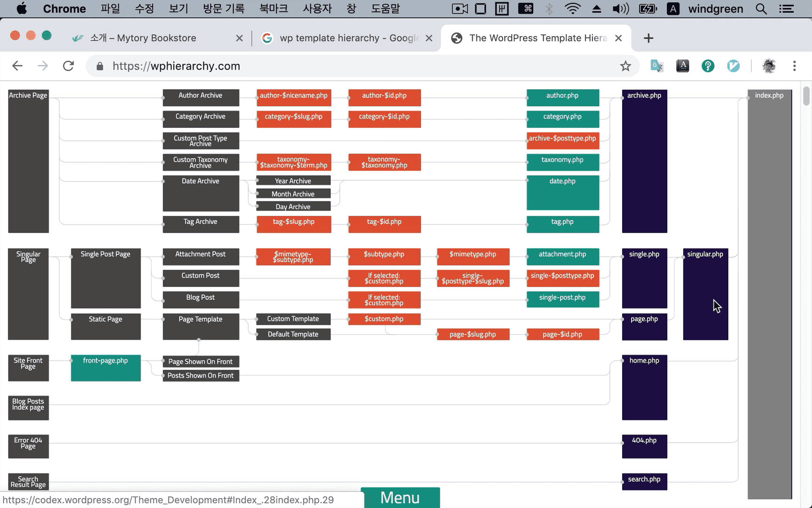Open the 수정 menu
The width and height of the screenshot is (812, 508).
144,8
